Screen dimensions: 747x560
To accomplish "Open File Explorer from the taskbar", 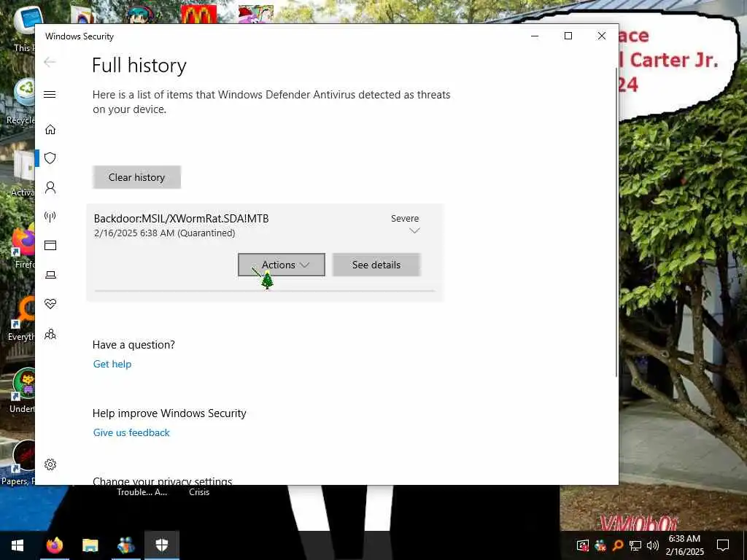I will click(x=90, y=545).
